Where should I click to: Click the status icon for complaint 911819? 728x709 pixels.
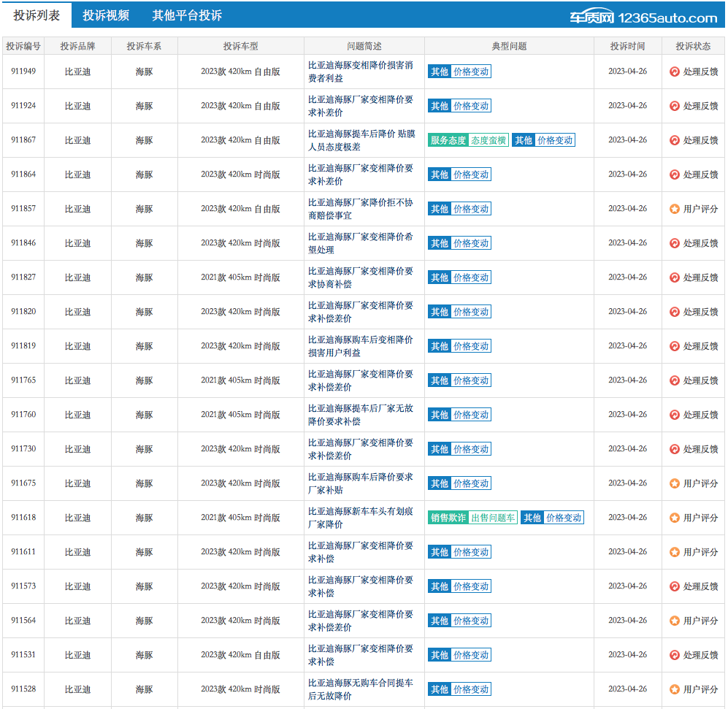675,346
